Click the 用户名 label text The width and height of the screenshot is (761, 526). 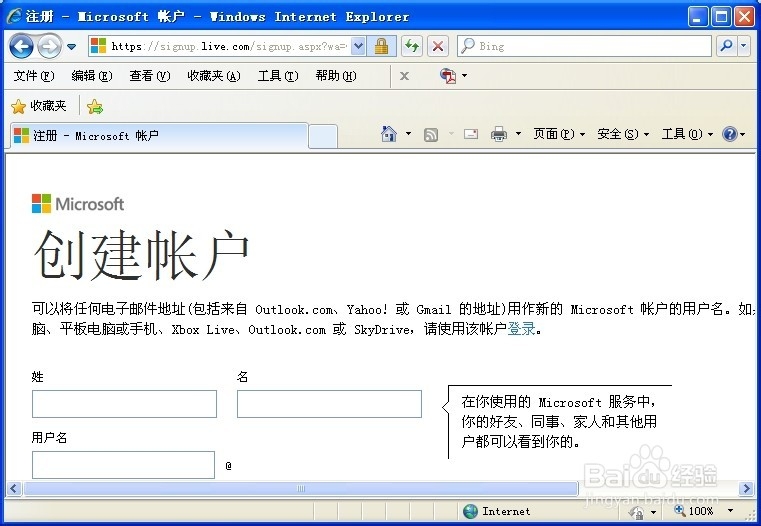point(49,438)
